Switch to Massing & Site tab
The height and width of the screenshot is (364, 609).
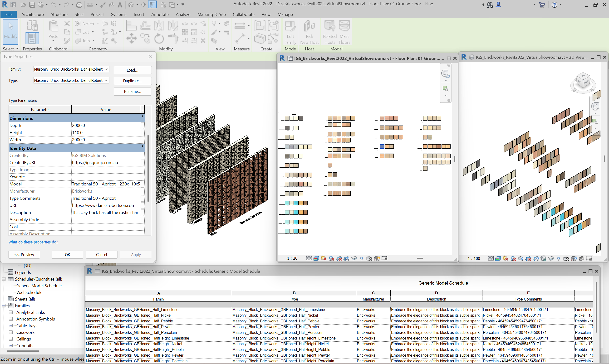point(211,15)
